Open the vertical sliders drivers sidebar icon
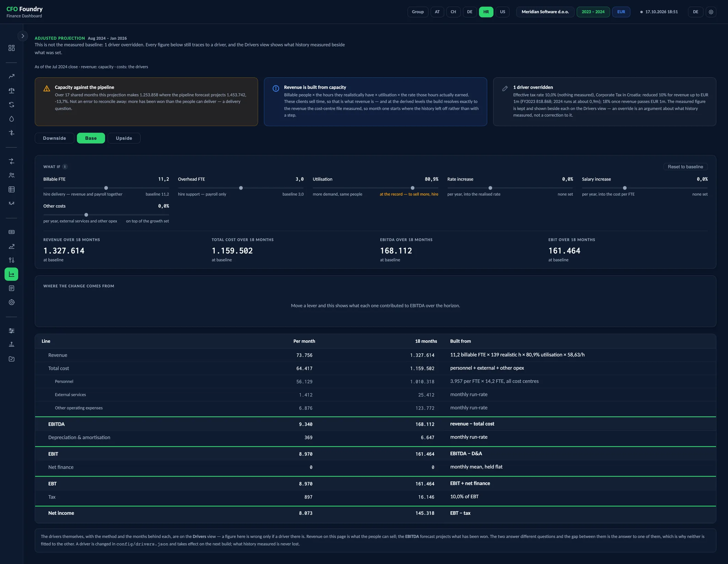 tap(11, 260)
